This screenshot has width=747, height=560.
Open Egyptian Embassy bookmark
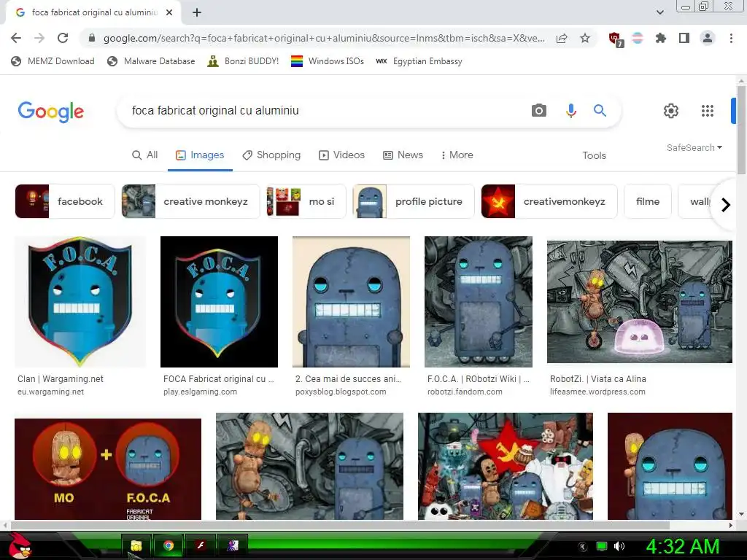point(419,61)
